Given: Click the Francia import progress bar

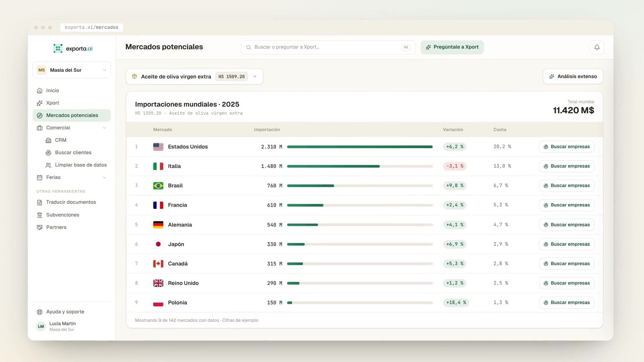Looking at the screenshot, I should [x=360, y=205].
